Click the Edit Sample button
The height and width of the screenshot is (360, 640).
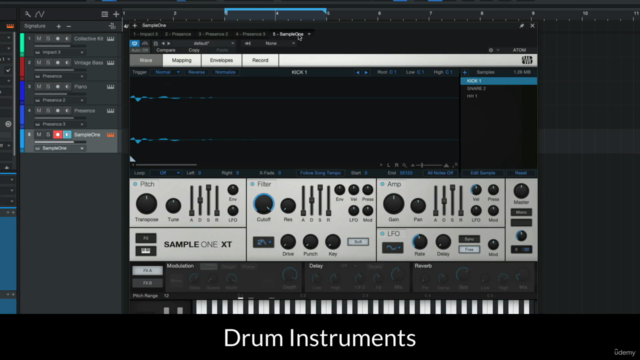[x=482, y=173]
